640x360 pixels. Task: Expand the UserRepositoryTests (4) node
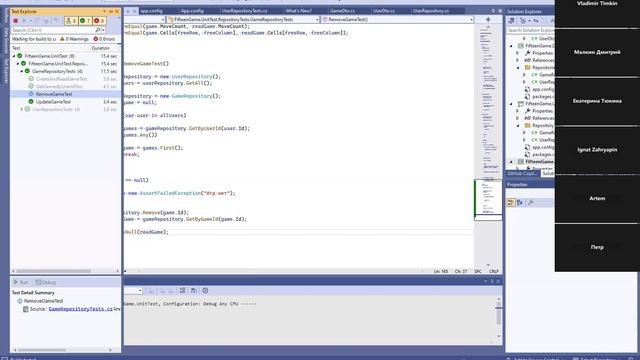(x=22, y=109)
